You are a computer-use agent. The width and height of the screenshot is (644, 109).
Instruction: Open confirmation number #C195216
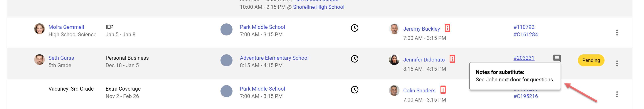pos(526,96)
